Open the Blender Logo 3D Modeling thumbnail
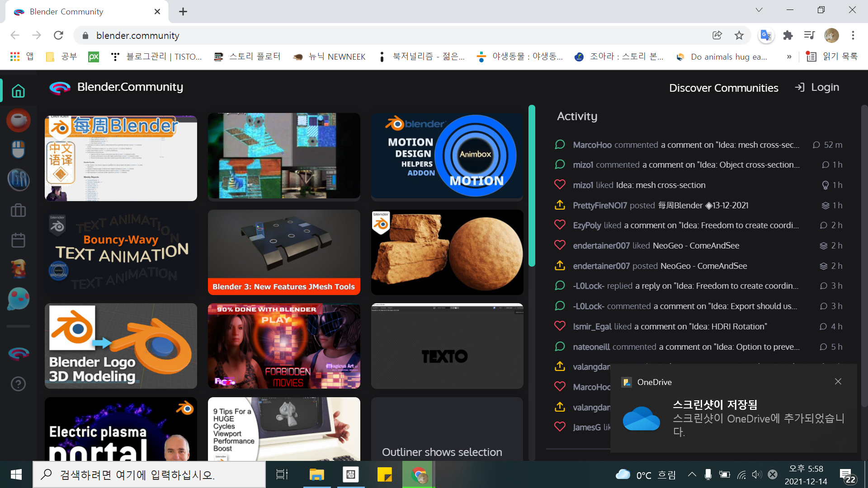 pyautogui.click(x=121, y=346)
